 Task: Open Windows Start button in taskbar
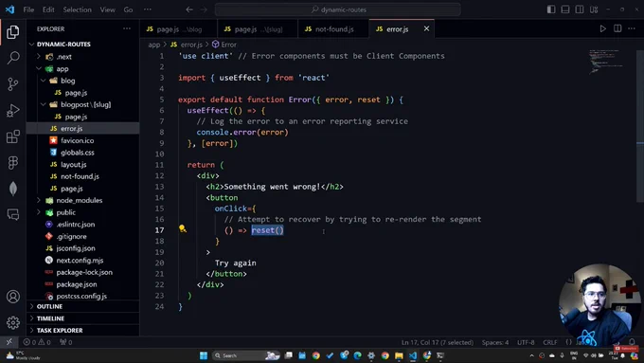(x=204, y=355)
